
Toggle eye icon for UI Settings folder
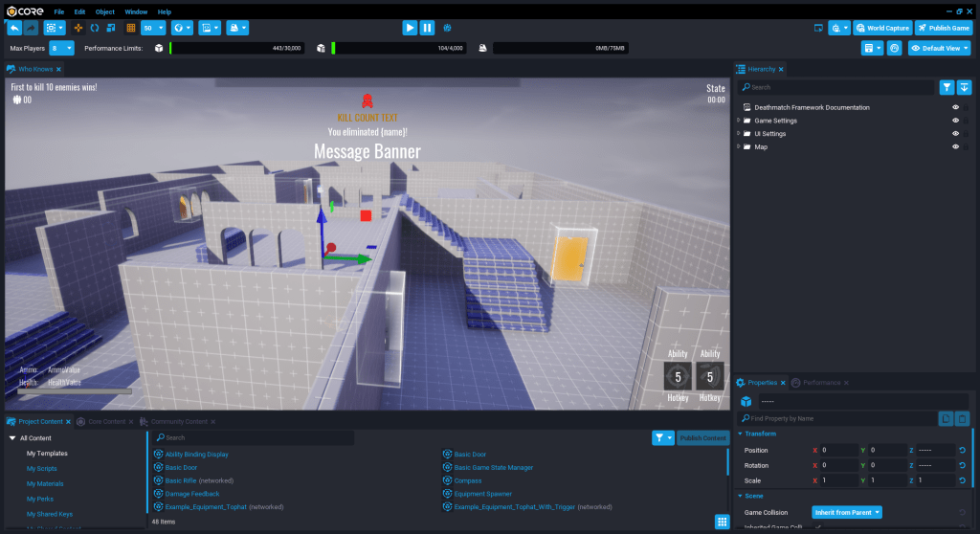tap(955, 134)
